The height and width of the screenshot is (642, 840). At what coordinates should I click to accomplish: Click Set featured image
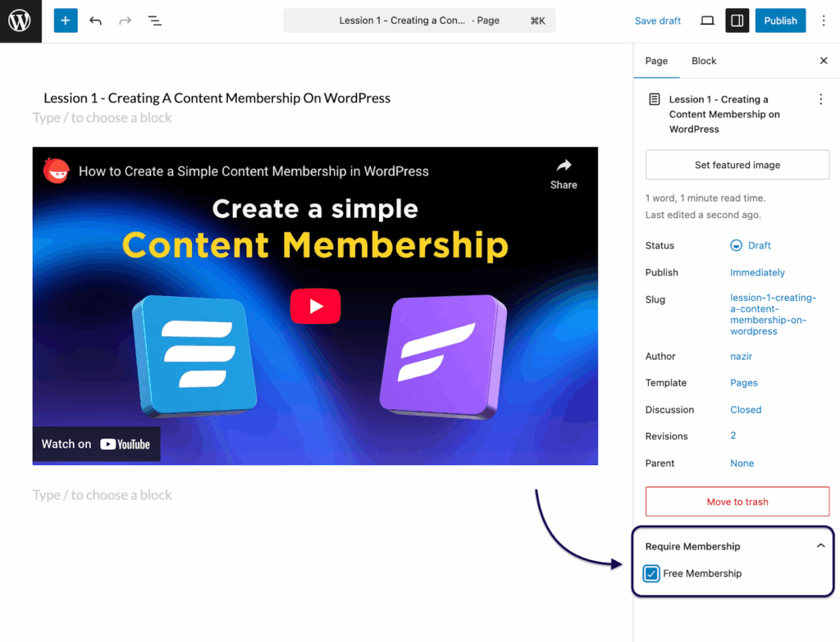coord(737,165)
